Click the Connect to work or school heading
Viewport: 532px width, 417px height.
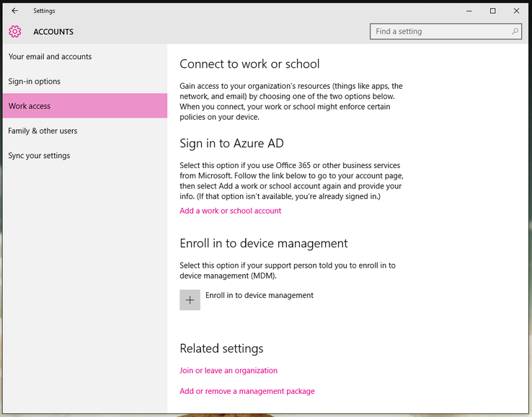click(x=249, y=63)
